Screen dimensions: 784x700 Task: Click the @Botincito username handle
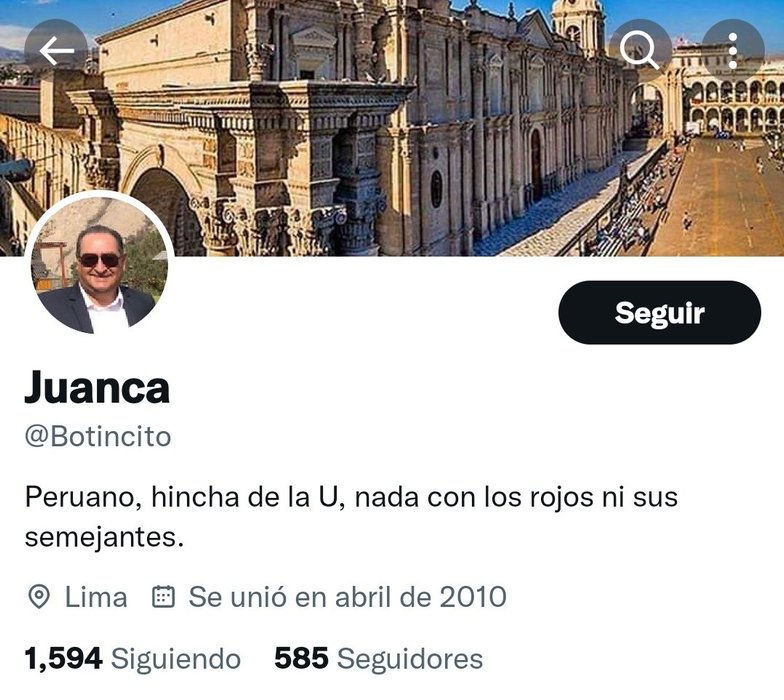(x=98, y=436)
